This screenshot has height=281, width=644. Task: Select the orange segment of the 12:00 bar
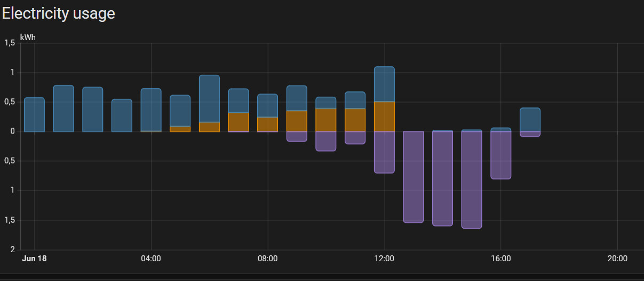[x=384, y=116]
